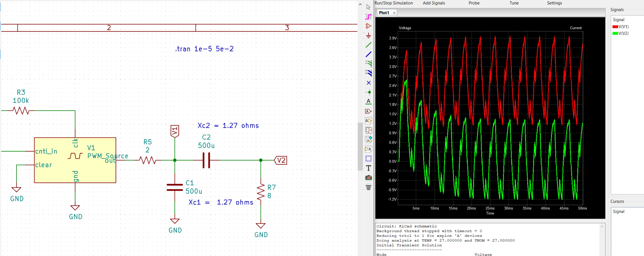
Task: Select the delete trash can tool
Action: 368,187
